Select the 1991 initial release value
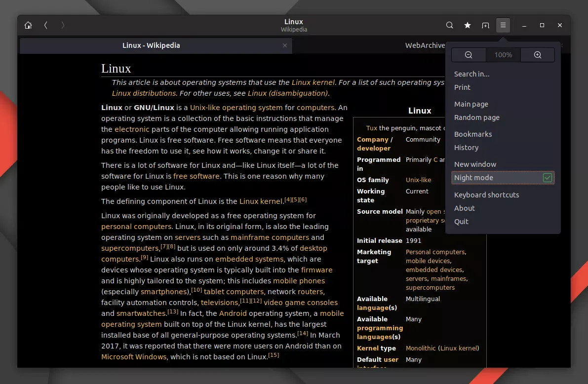This screenshot has height=384, width=588. click(x=413, y=241)
